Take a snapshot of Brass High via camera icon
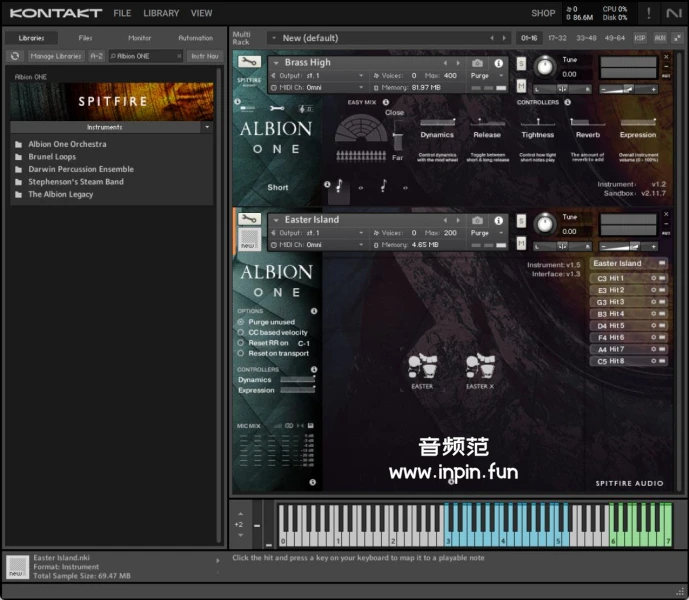 tap(478, 63)
